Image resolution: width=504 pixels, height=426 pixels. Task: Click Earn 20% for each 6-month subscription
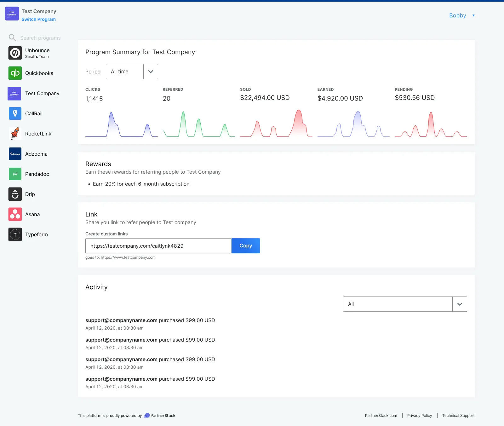coord(141,184)
